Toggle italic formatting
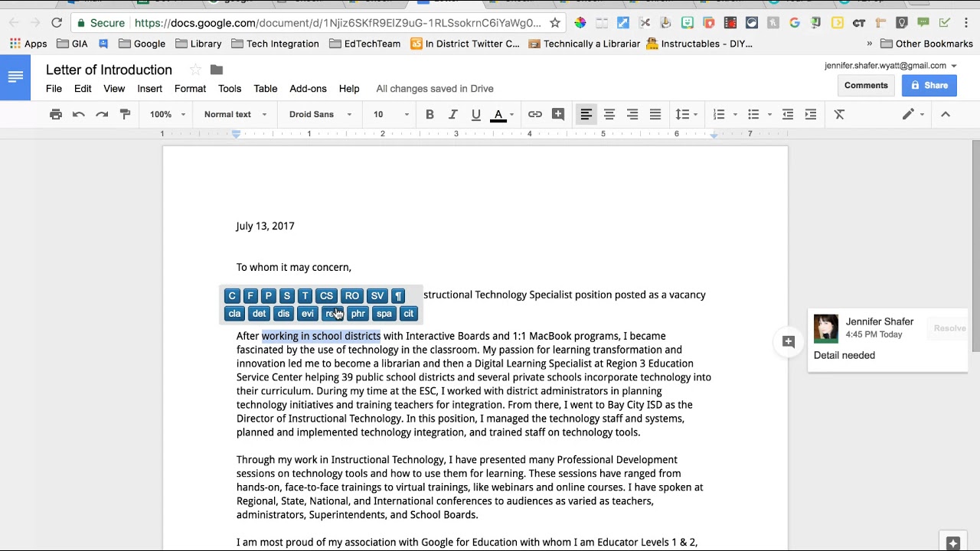The height and width of the screenshot is (551, 980). [x=452, y=114]
